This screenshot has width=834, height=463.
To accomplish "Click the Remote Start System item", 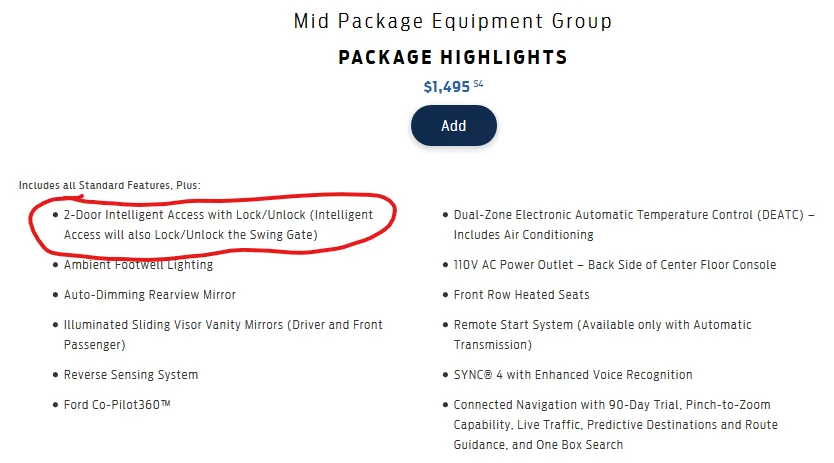I will pos(603,335).
